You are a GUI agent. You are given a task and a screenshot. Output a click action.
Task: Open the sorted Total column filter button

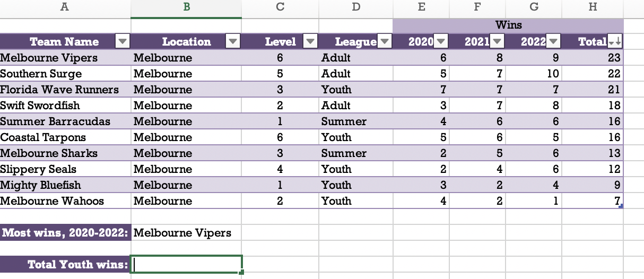click(x=615, y=42)
